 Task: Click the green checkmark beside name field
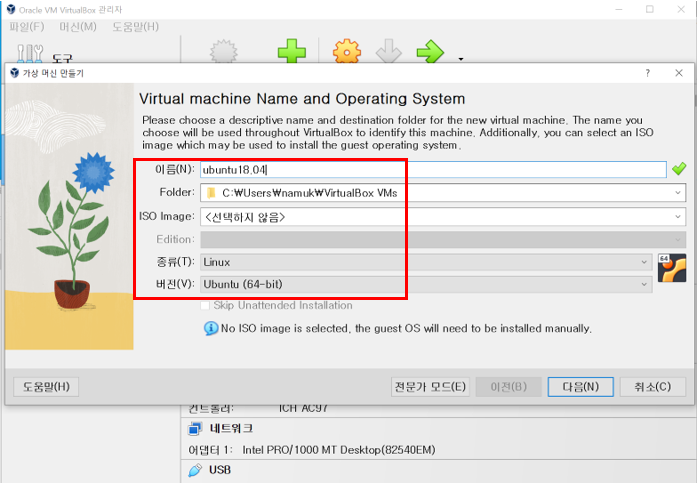(679, 169)
